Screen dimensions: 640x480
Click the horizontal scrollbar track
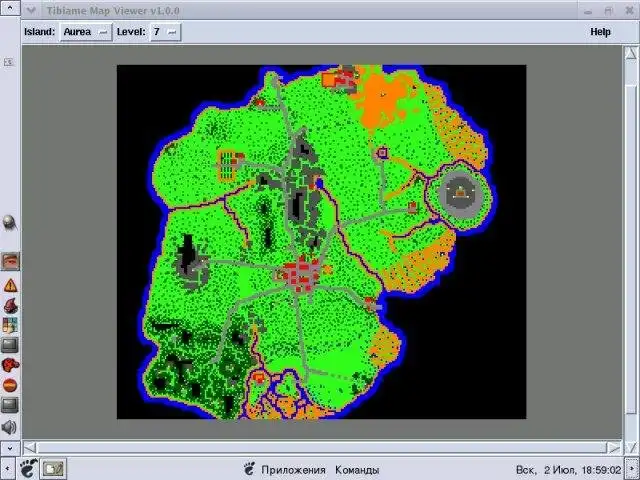[322, 448]
